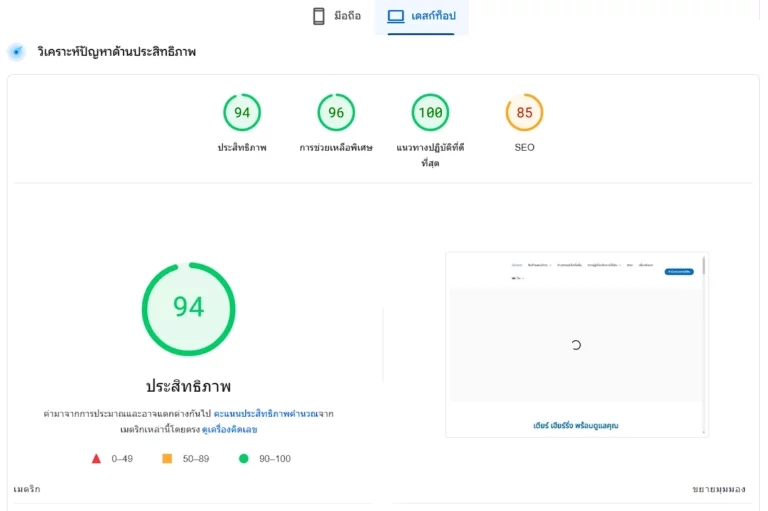Click ขยายมุมมอง expand view

click(719, 489)
